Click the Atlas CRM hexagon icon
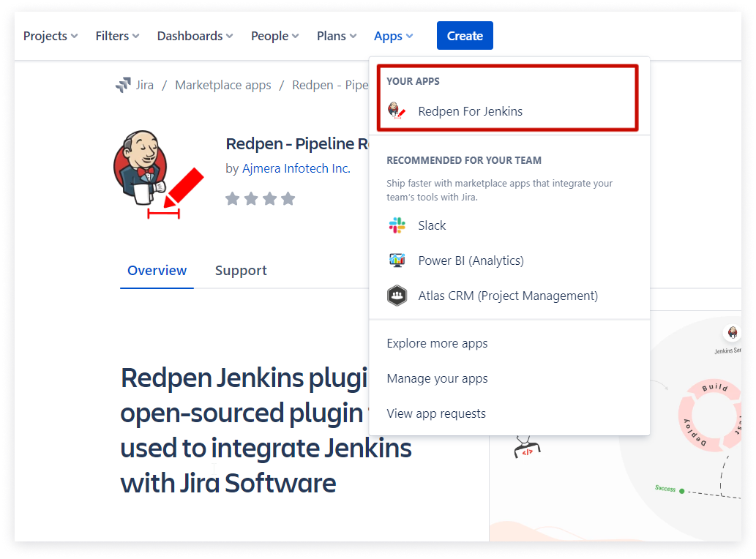 coord(397,296)
